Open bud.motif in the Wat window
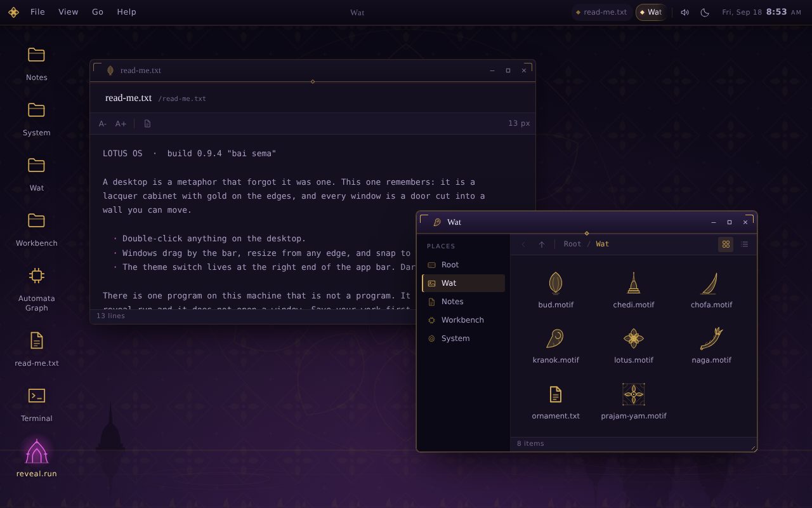The height and width of the screenshot is (508, 812). tap(556, 291)
